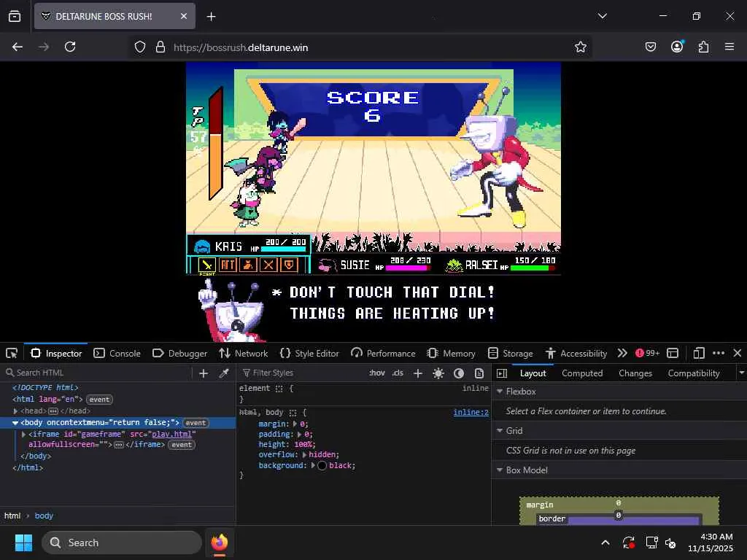Open the Accessibility tab

(x=576, y=354)
